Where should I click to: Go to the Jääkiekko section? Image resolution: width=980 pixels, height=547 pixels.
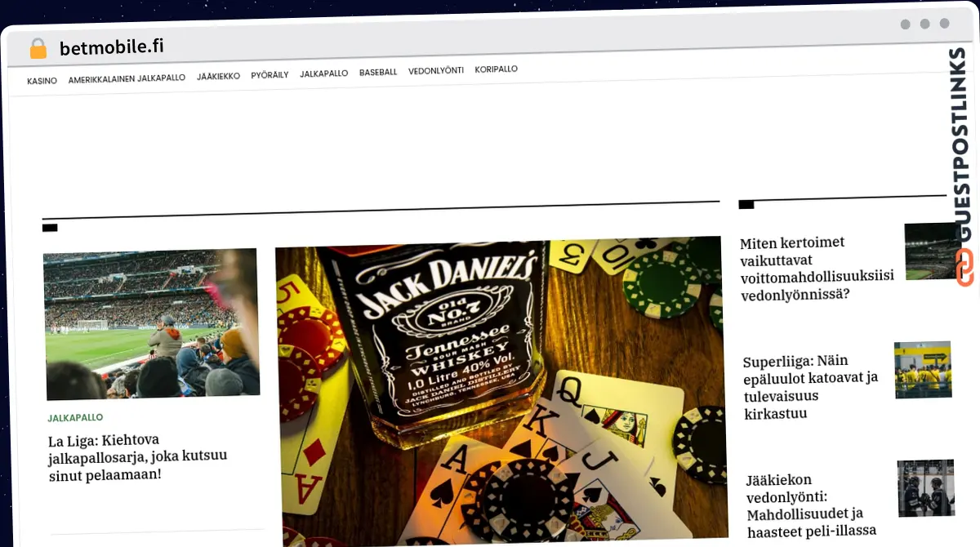click(218, 76)
